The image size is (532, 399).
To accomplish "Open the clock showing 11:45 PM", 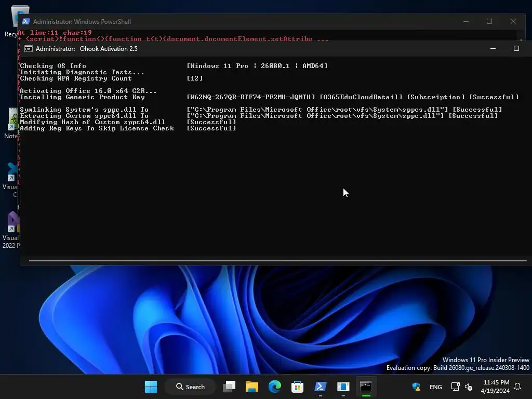I will click(x=495, y=387).
